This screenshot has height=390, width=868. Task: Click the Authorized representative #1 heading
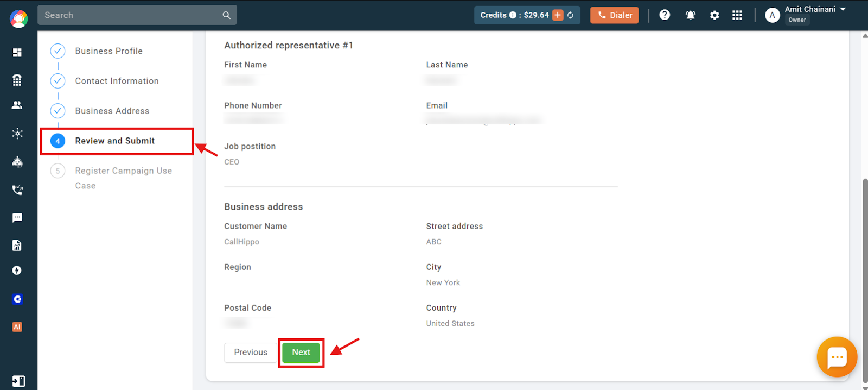[x=289, y=46]
